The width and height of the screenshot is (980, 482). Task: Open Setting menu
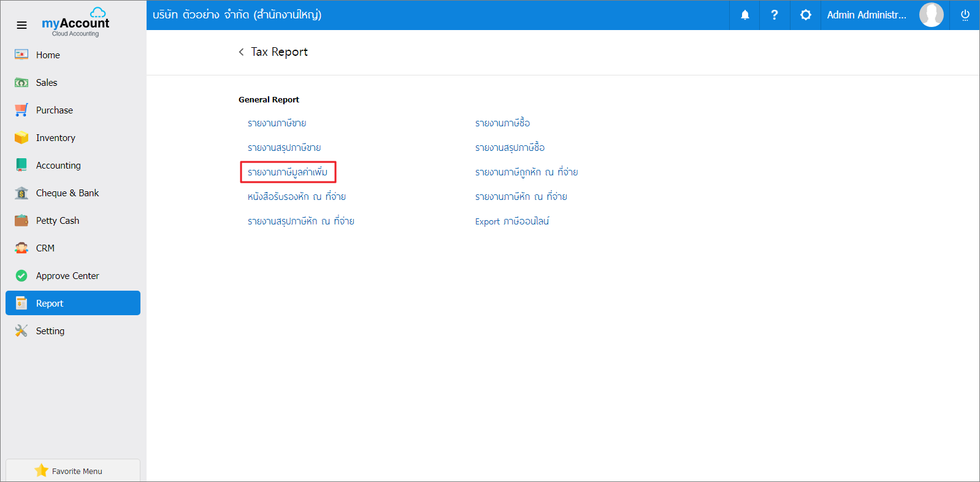click(x=73, y=331)
